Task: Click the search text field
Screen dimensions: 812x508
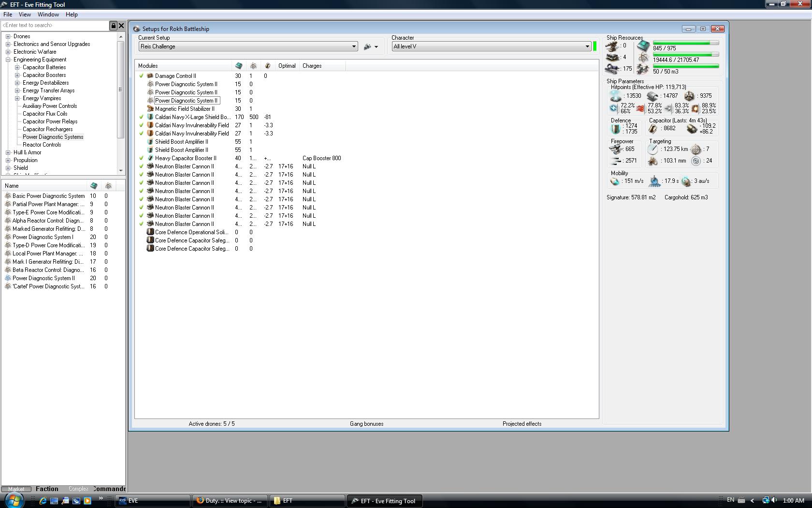Action: (x=55, y=26)
